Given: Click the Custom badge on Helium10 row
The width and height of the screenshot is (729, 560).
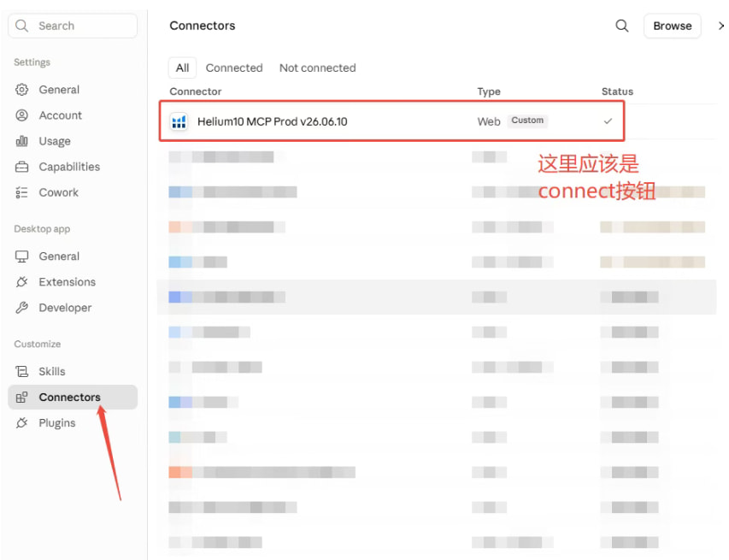Looking at the screenshot, I should point(527,121).
